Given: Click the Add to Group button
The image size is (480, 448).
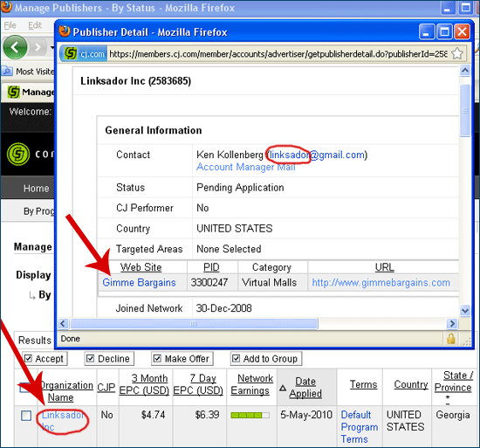Looking at the screenshot, I should point(266,359).
